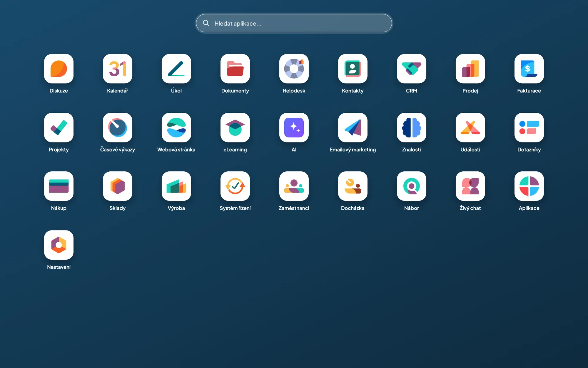
Task: Open the Diskuze app
Action: click(x=59, y=69)
